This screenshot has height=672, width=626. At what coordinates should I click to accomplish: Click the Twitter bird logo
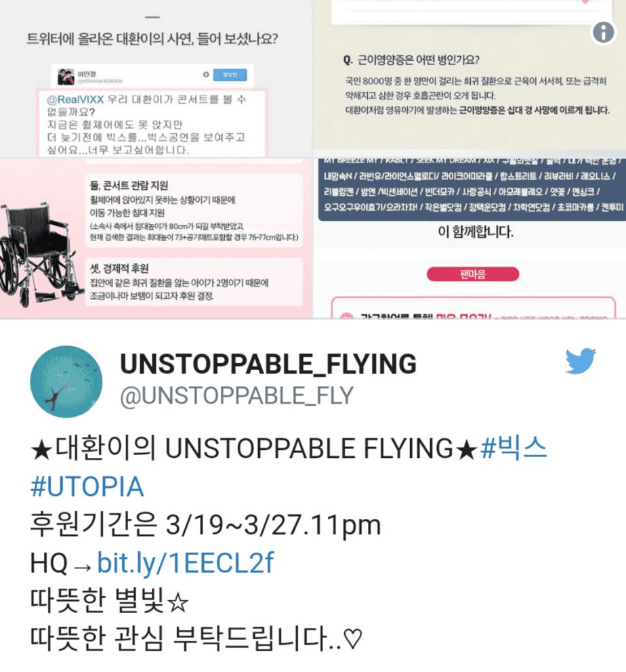581,361
